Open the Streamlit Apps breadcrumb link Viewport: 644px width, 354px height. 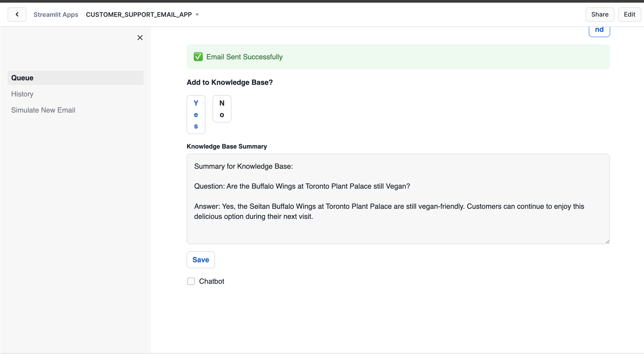point(56,15)
